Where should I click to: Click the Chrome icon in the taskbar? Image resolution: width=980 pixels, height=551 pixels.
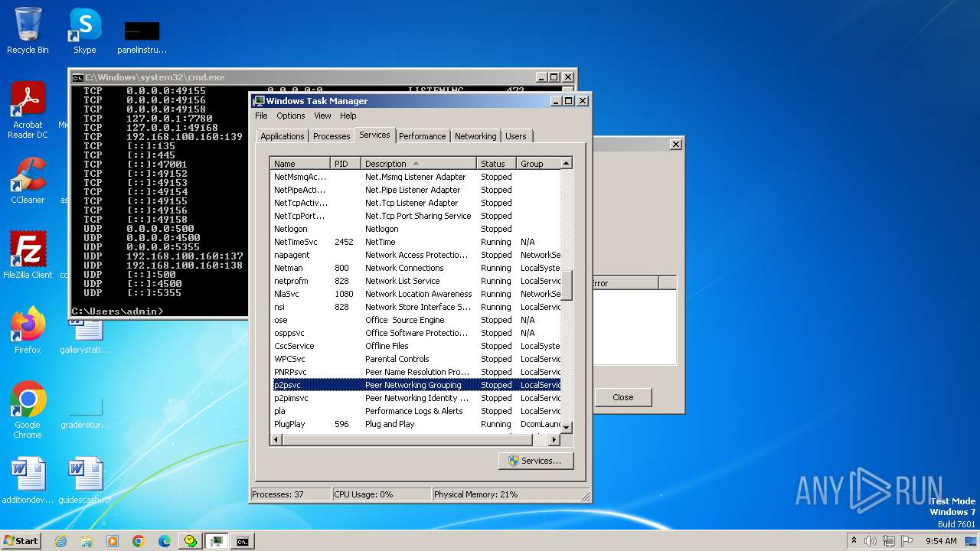pos(139,541)
